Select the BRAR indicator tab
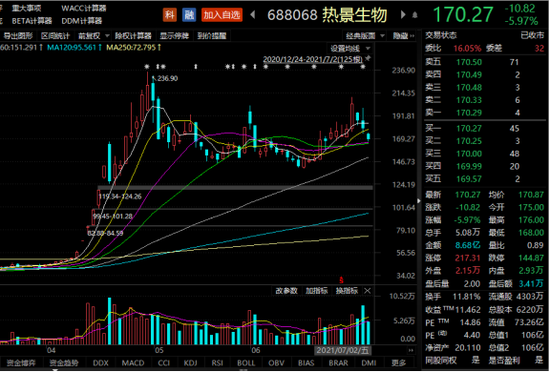 (x=338, y=363)
